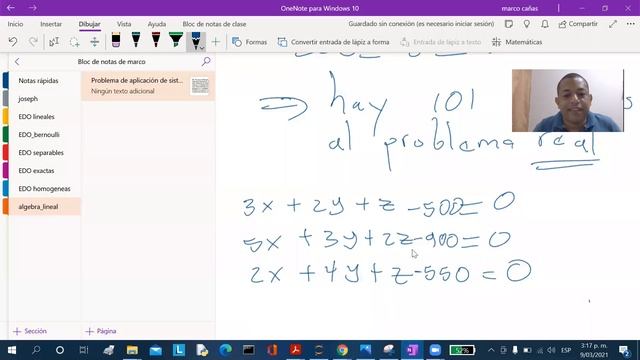Open the EDO separables section
This screenshot has height=360, width=640.
tap(44, 153)
